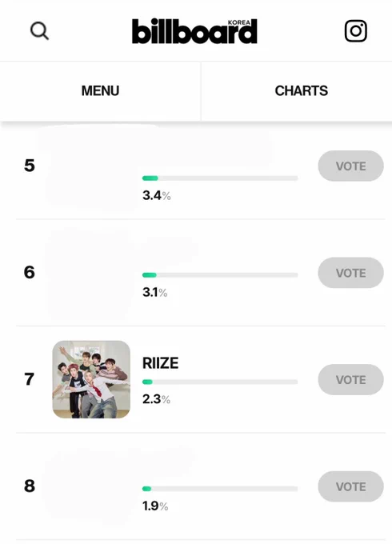Open the Instagram icon link
392x544 pixels.
tap(355, 31)
